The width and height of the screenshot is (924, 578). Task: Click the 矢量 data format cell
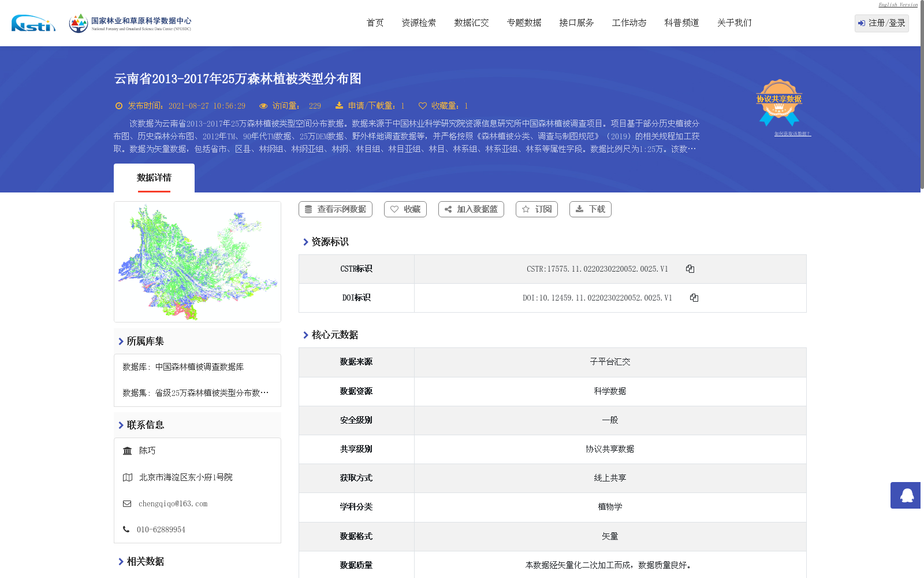point(610,536)
